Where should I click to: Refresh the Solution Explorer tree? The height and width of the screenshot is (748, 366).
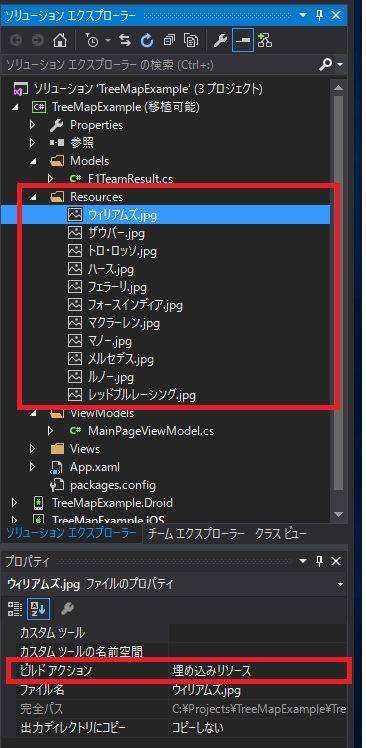(147, 41)
